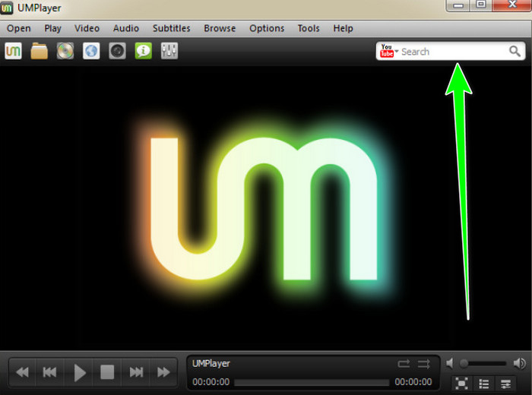Close the UMPlayer window
The height and width of the screenshot is (395, 532).
tap(512, 5)
